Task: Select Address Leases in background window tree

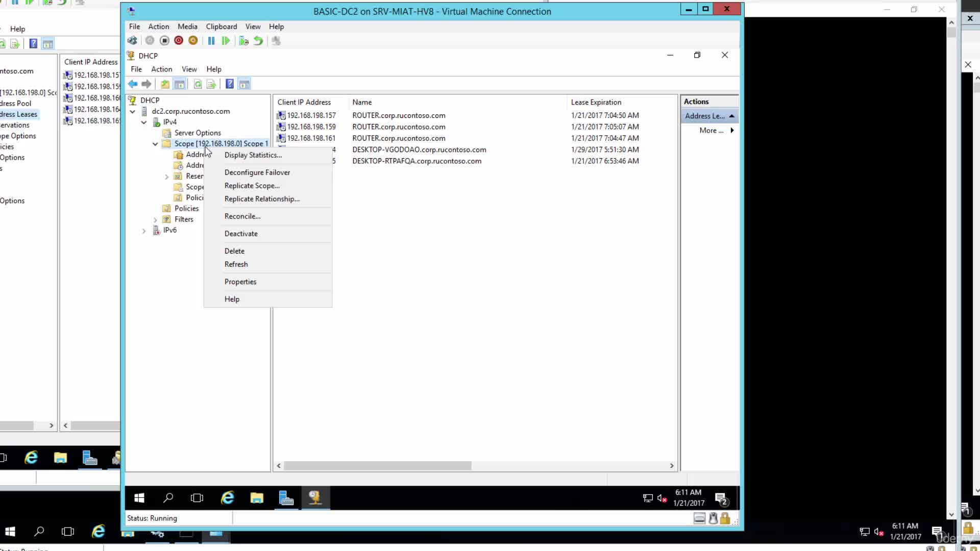Action: click(19, 114)
